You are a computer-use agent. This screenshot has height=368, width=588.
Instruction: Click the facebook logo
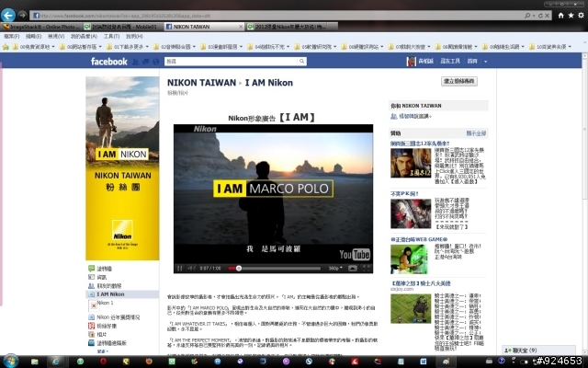click(x=108, y=62)
